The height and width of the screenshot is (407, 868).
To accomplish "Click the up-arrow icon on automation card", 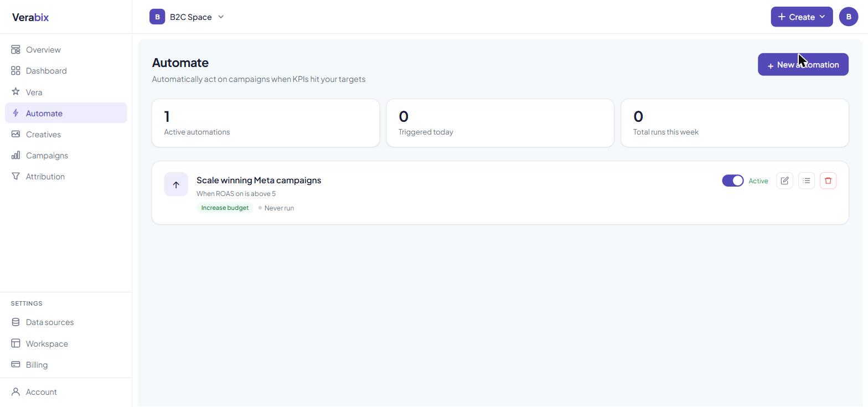I will coord(176,184).
